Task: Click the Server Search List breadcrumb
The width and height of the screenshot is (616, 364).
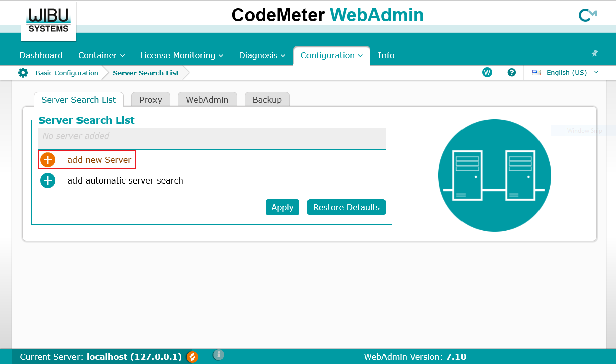Action: (146, 73)
